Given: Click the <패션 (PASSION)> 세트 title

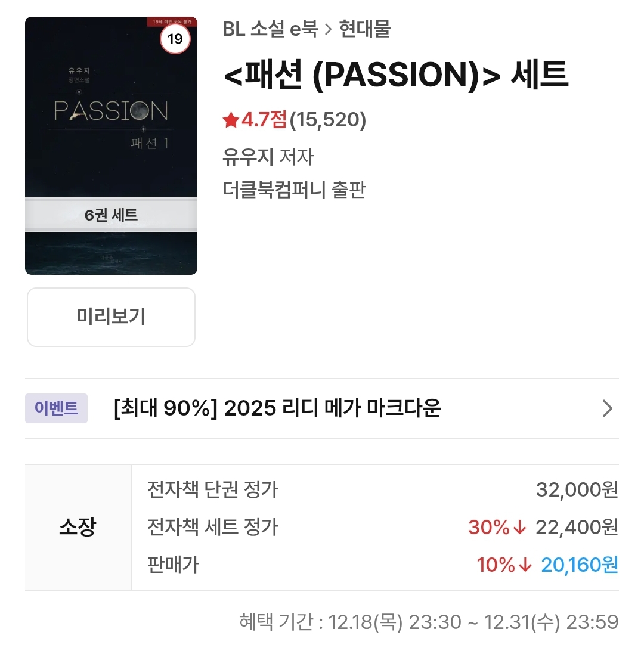Looking at the screenshot, I should [x=395, y=75].
